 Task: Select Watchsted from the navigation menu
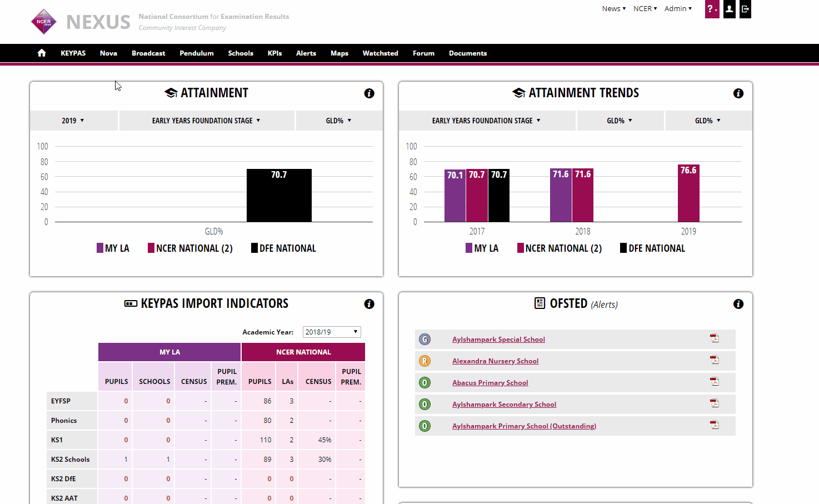click(x=380, y=53)
